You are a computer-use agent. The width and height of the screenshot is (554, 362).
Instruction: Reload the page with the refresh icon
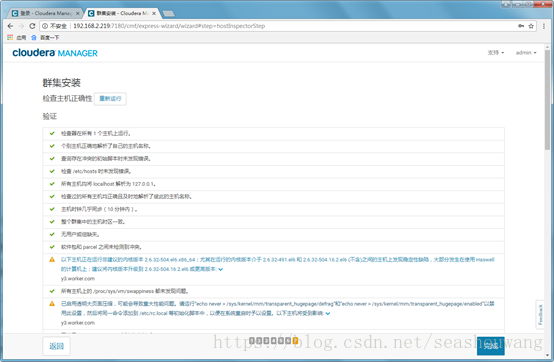coord(32,26)
